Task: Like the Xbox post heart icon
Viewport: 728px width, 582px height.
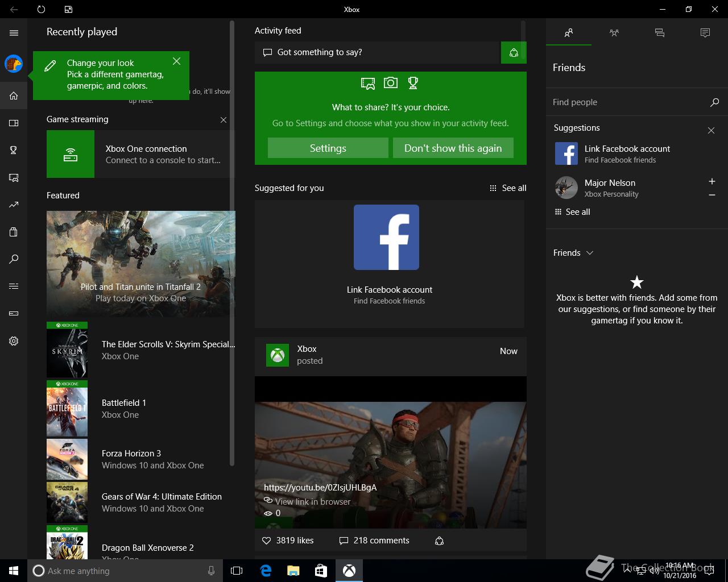Action: tap(266, 541)
